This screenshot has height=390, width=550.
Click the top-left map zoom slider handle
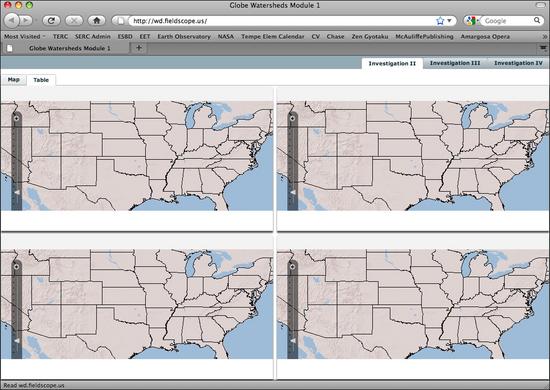point(17,192)
